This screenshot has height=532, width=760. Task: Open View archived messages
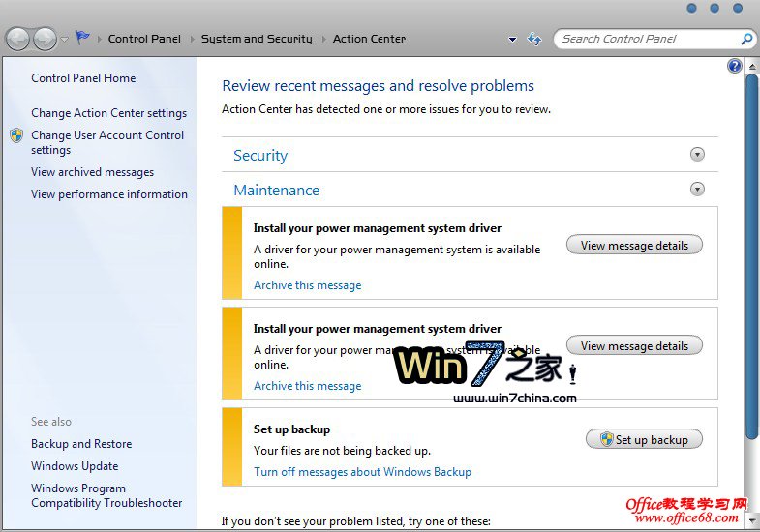pyautogui.click(x=93, y=172)
